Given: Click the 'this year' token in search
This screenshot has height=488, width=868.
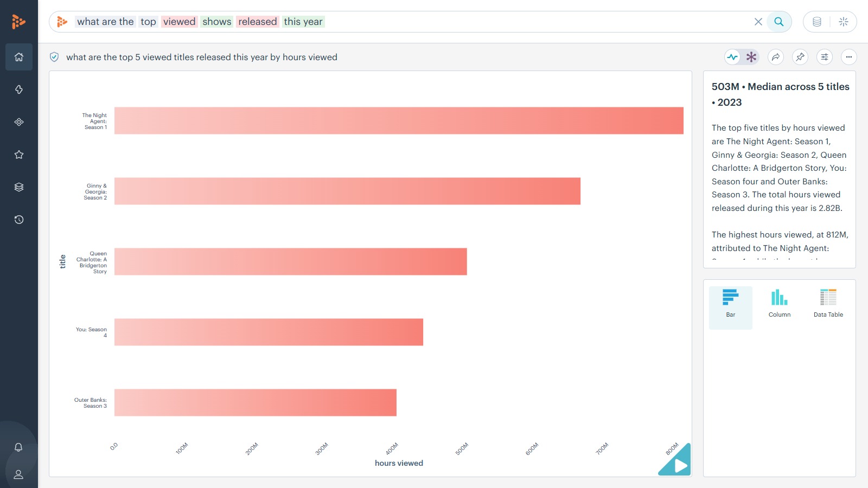Looking at the screenshot, I should (x=303, y=22).
